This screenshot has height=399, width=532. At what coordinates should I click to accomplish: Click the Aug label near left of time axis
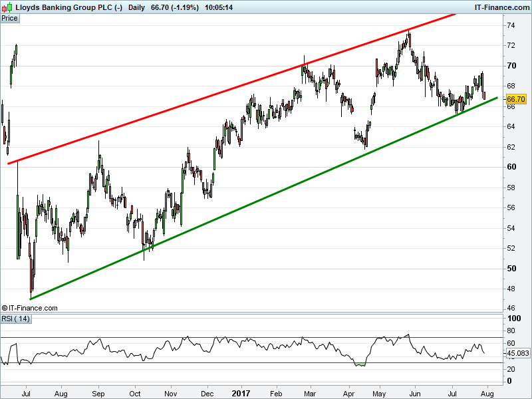(x=61, y=394)
